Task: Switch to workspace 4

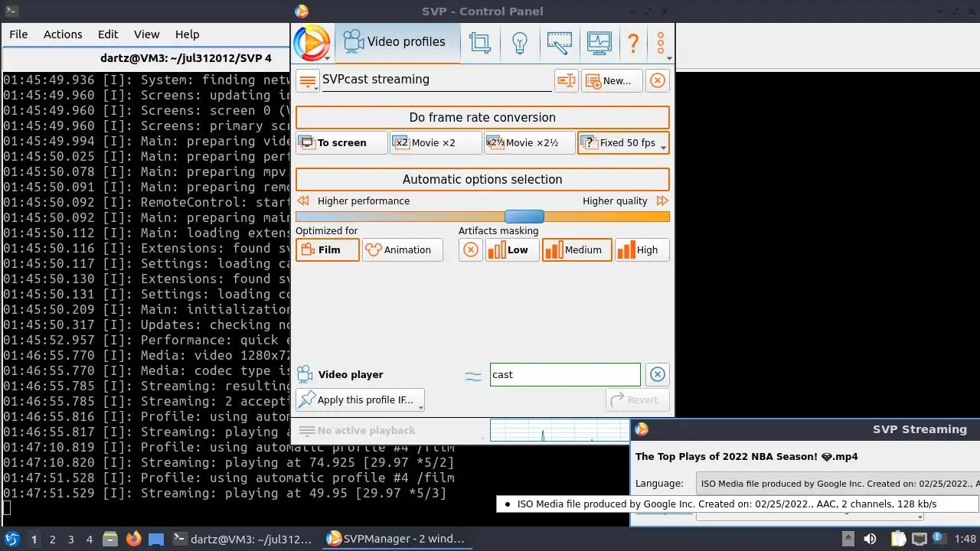Action: coord(89,539)
